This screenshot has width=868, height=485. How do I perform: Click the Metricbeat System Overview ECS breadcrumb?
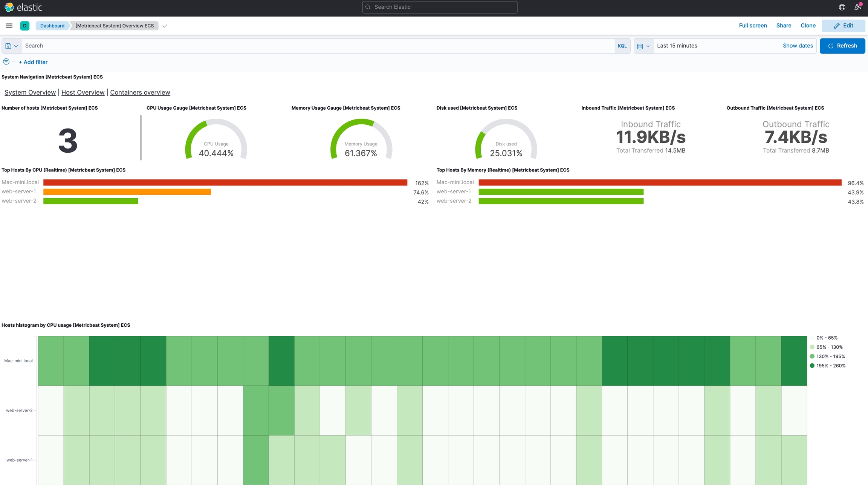115,26
